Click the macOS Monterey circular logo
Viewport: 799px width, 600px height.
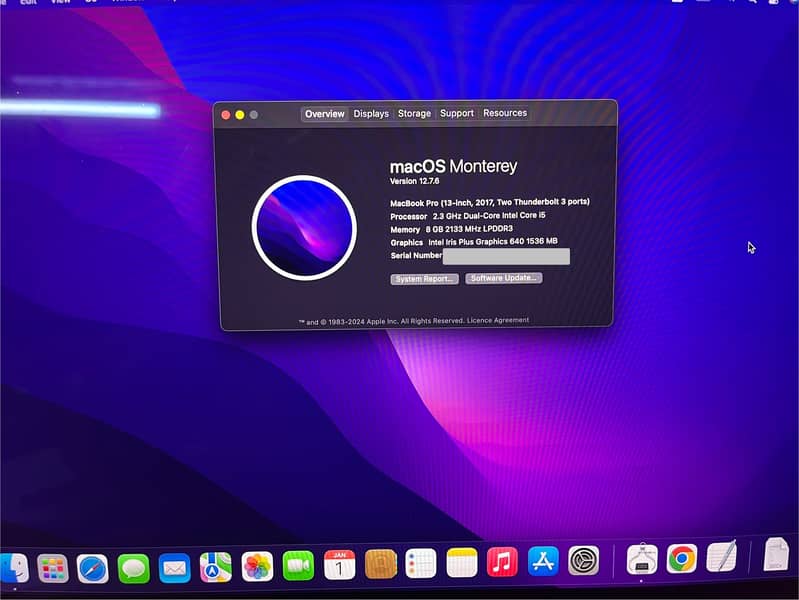304,228
